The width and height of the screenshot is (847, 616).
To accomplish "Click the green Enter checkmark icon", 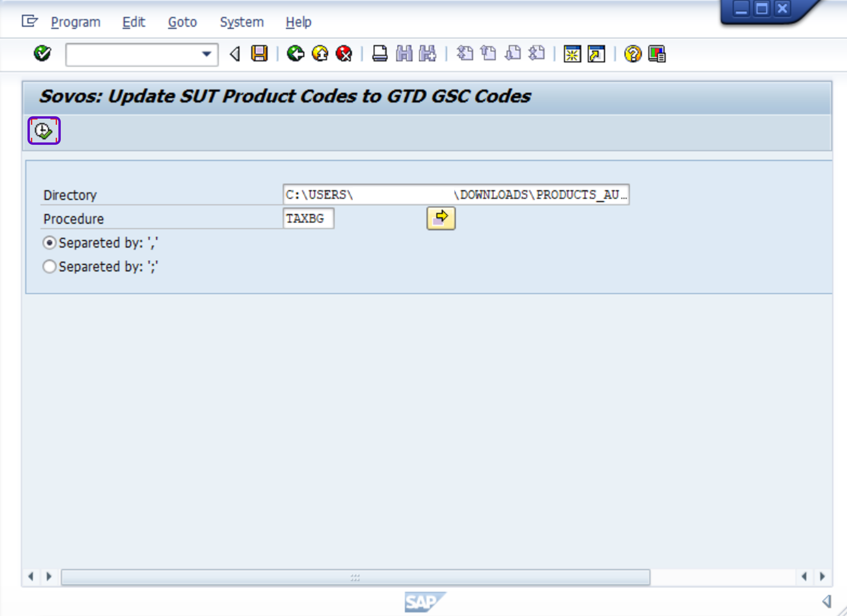I will [42, 53].
